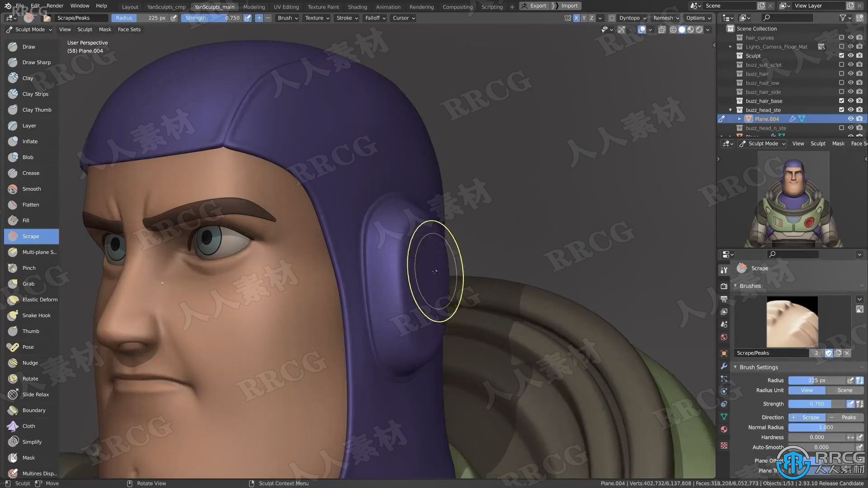Open the Cursor dropdown

pyautogui.click(x=403, y=18)
